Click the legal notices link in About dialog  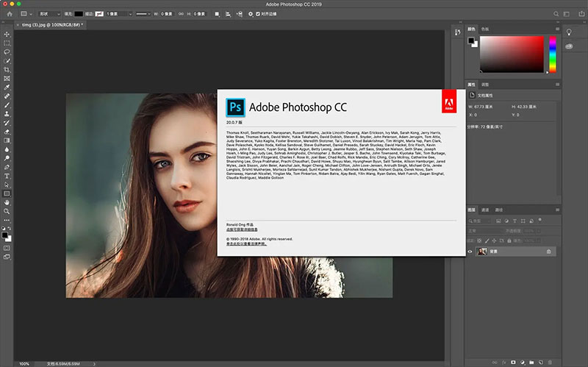245,243
